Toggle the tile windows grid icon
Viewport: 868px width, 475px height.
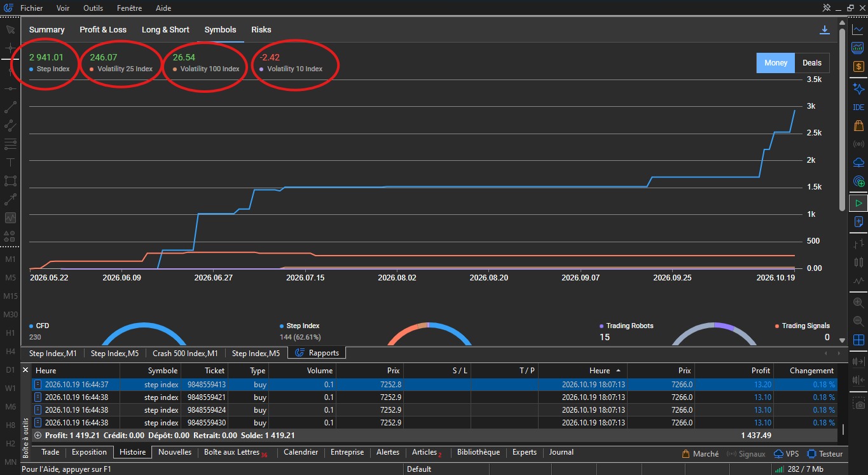point(858,340)
